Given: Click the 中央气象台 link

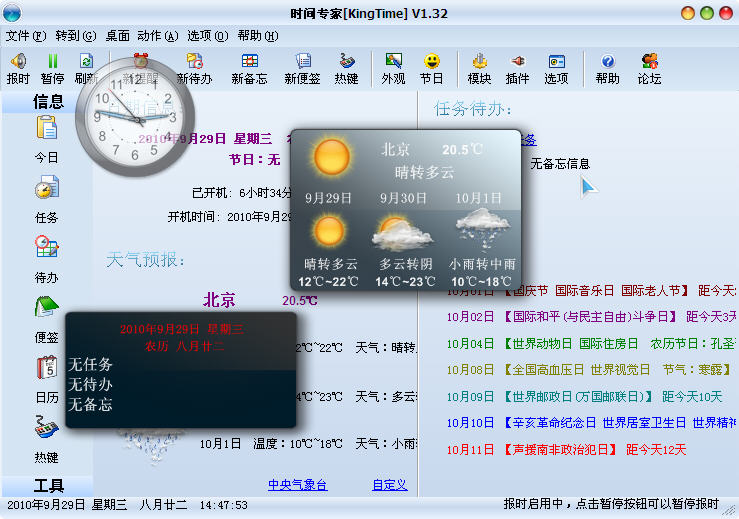Looking at the screenshot, I should click(x=297, y=485).
